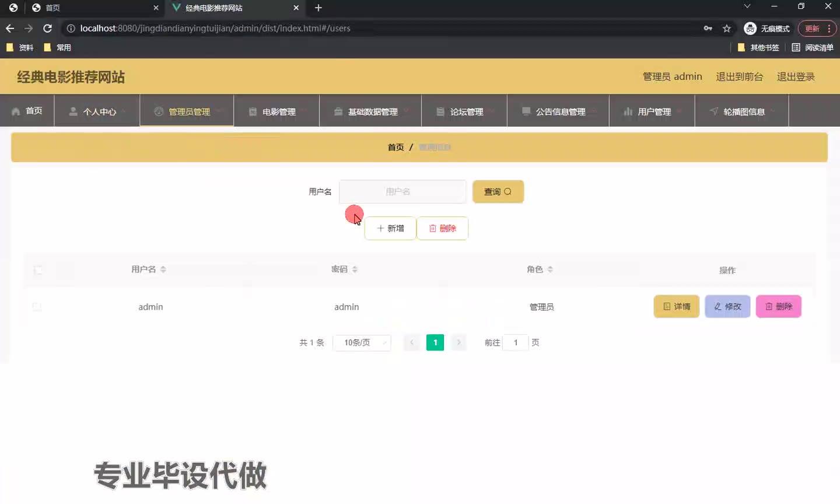
Task: Open the 常用 bookmark folder
Action: pyautogui.click(x=57, y=47)
